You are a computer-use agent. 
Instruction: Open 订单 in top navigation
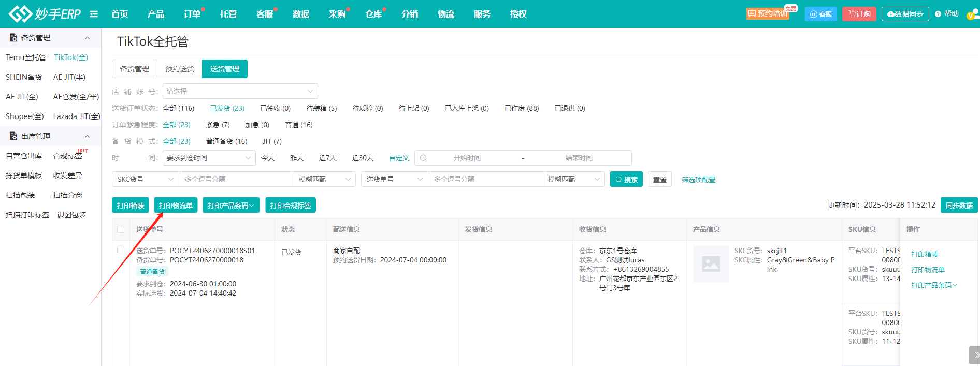pyautogui.click(x=192, y=14)
